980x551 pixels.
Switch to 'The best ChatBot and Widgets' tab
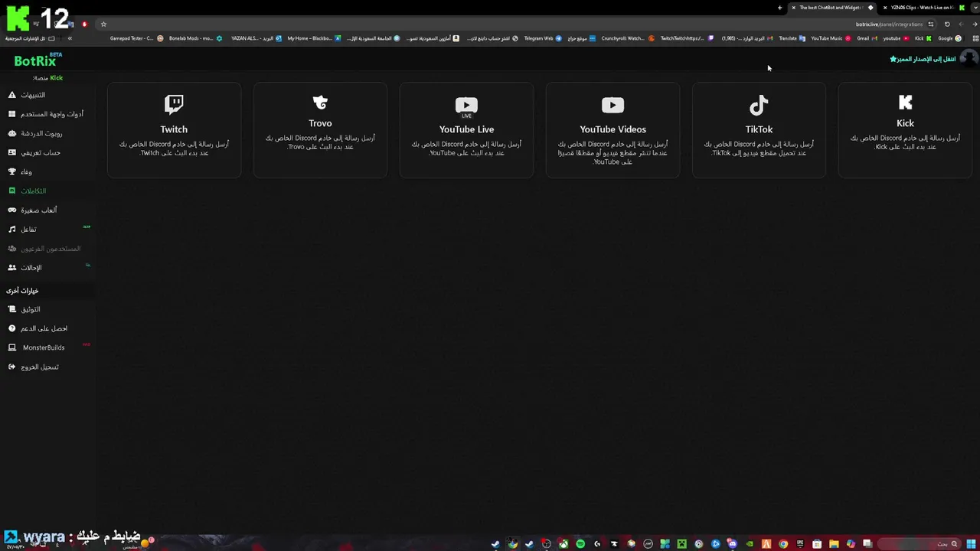pos(831,8)
